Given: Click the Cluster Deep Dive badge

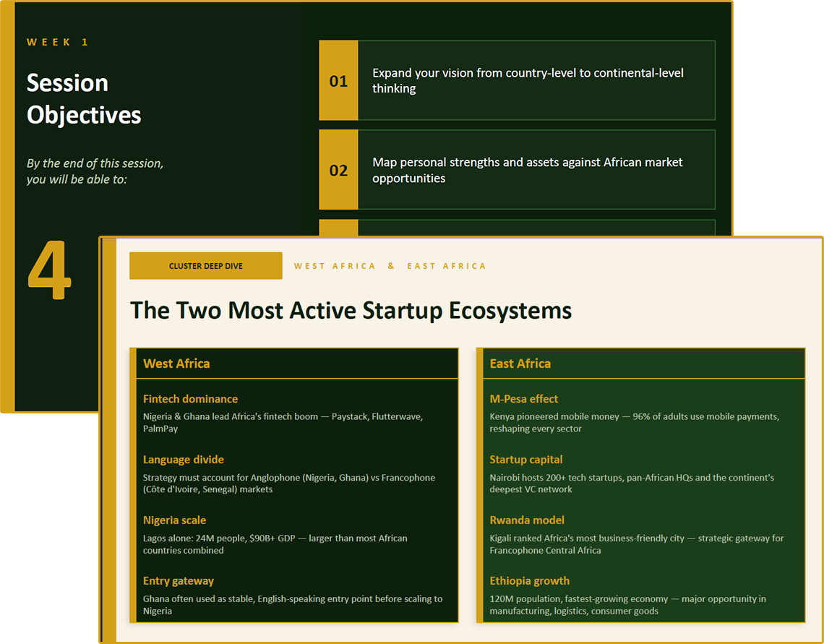Looking at the screenshot, I should click(205, 266).
